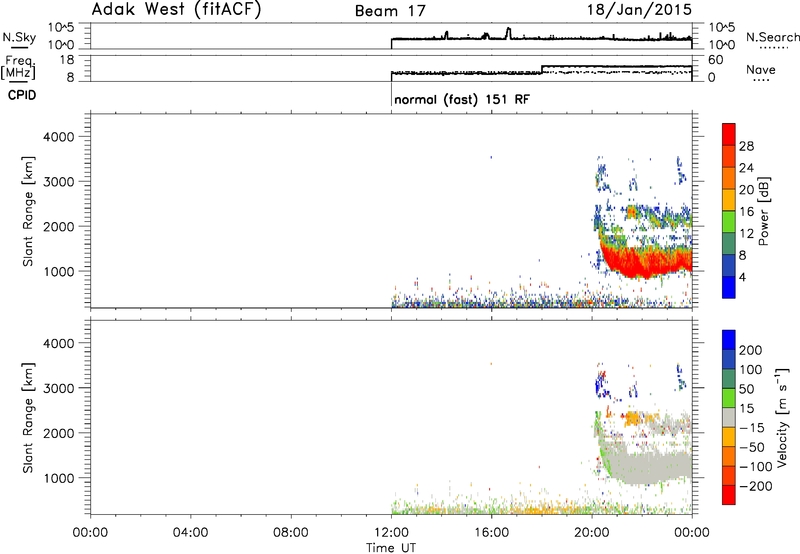The image size is (800, 554).
Task: Click the '60' tick on Nave axis
Action: pyautogui.click(x=716, y=60)
